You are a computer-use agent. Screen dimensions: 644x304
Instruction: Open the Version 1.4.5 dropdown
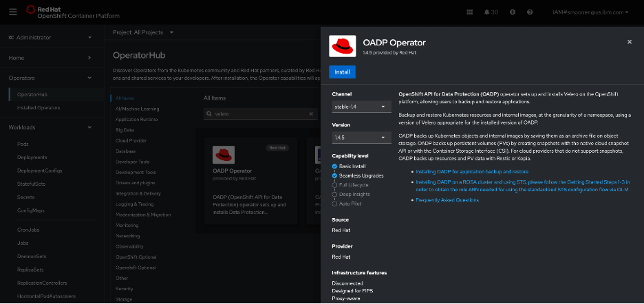[x=361, y=138]
